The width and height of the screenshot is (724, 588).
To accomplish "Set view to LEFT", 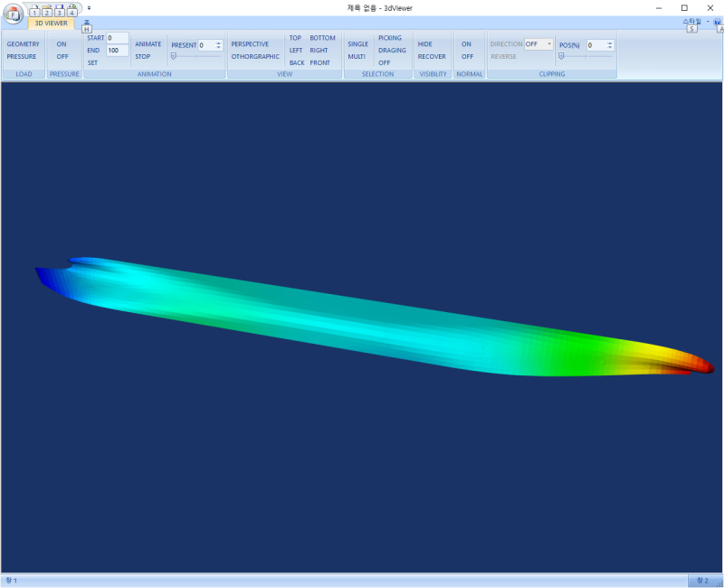I will pyautogui.click(x=296, y=51).
